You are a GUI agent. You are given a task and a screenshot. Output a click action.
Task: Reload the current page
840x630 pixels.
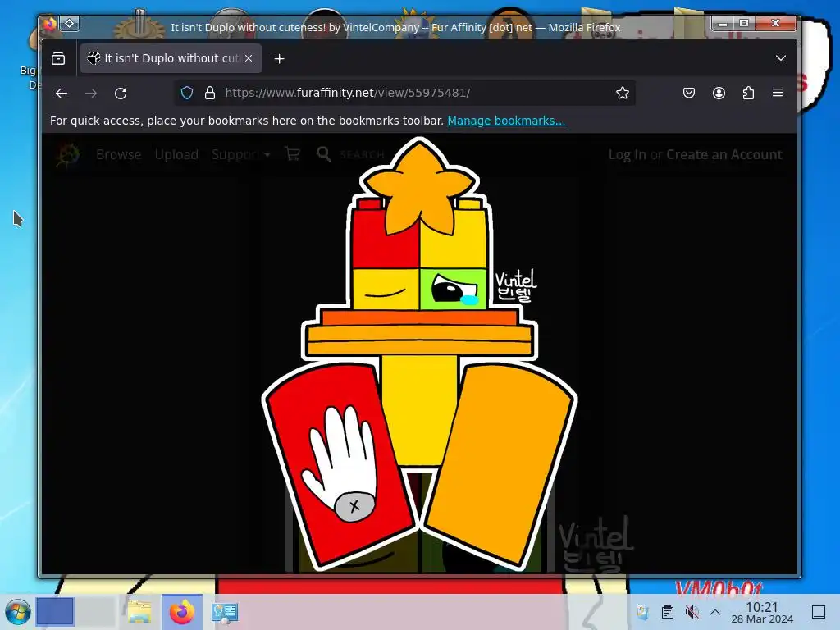(121, 94)
